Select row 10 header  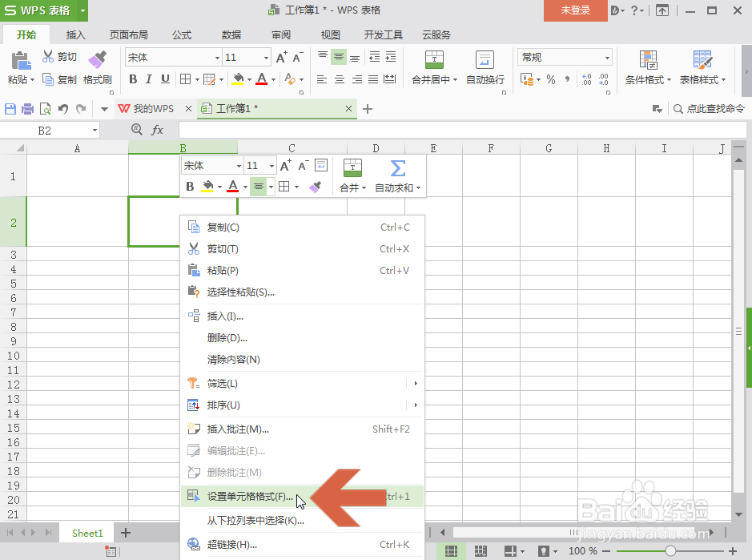[x=14, y=356]
